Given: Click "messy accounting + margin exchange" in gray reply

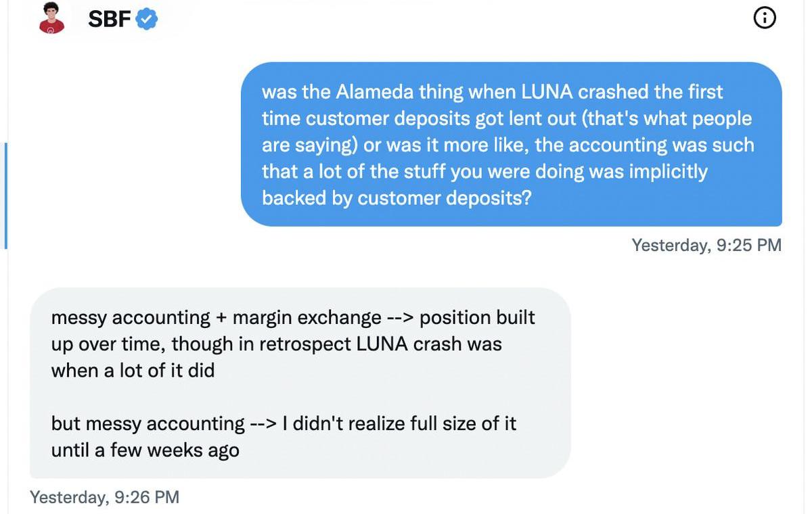Looking at the screenshot, I should (217, 317).
